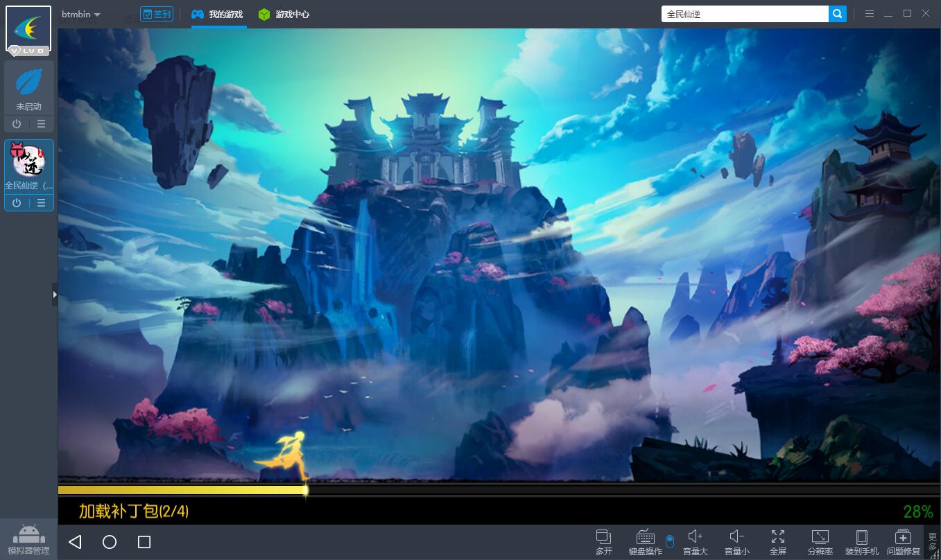Image resolution: width=941 pixels, height=560 pixels.
Task: Open the menu for the 全民仙逆 instance
Action: point(41,203)
